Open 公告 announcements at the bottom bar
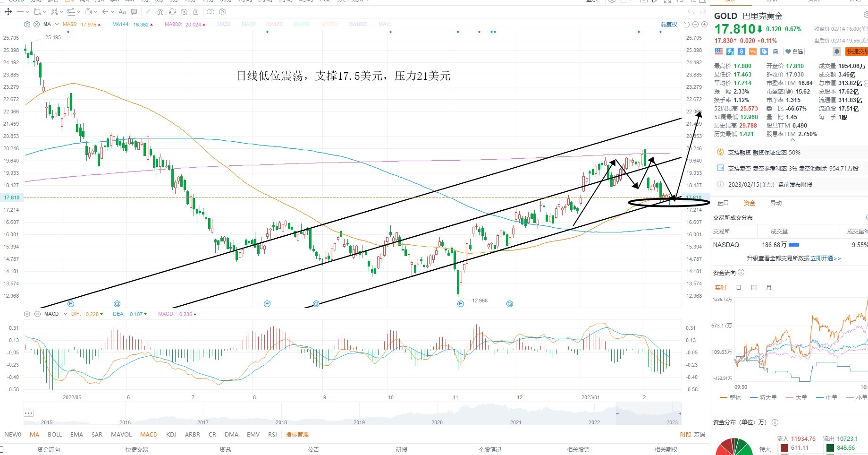Screen dimensions: 868x455 click(313, 449)
